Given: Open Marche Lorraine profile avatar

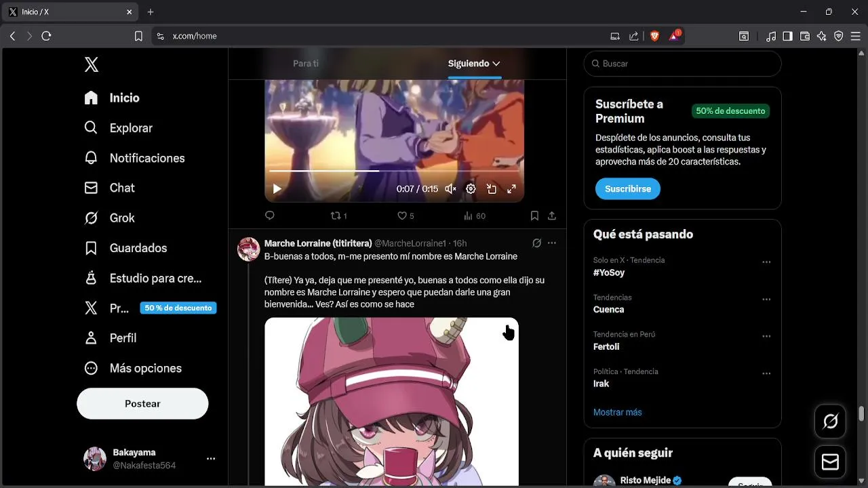Looking at the screenshot, I should pos(249,249).
